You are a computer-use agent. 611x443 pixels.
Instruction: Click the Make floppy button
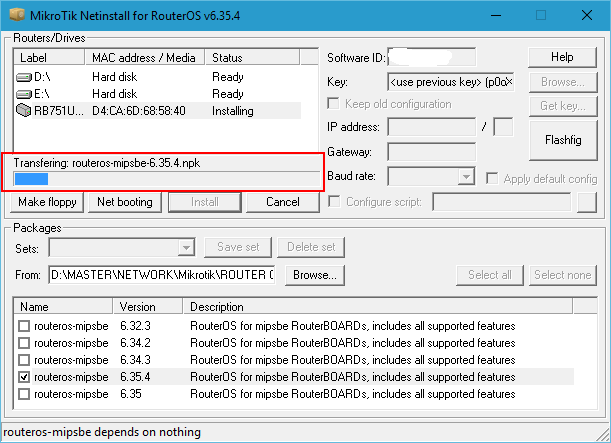pos(47,202)
